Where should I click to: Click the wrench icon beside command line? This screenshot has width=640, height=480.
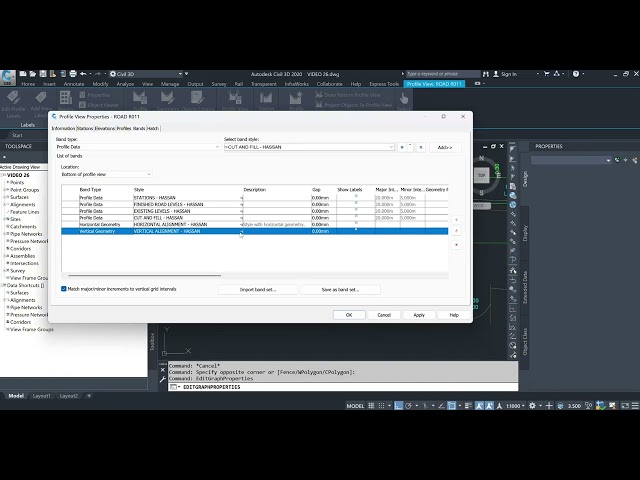(x=162, y=380)
